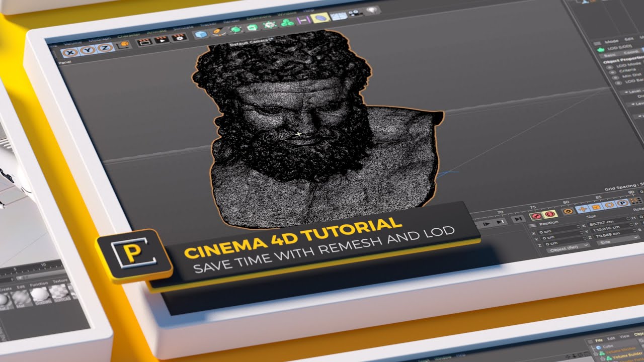Toggle the Y axis lock icon
This screenshot has height=362, width=644.
[88, 50]
